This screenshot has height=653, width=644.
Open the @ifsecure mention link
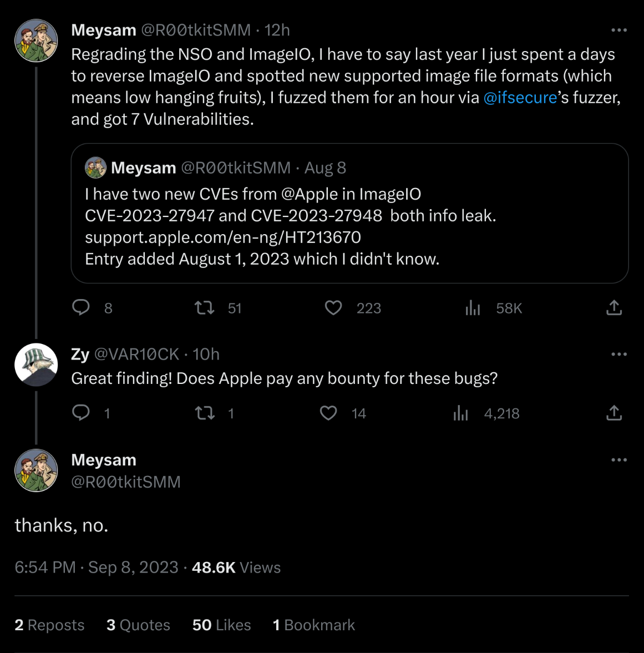click(520, 98)
